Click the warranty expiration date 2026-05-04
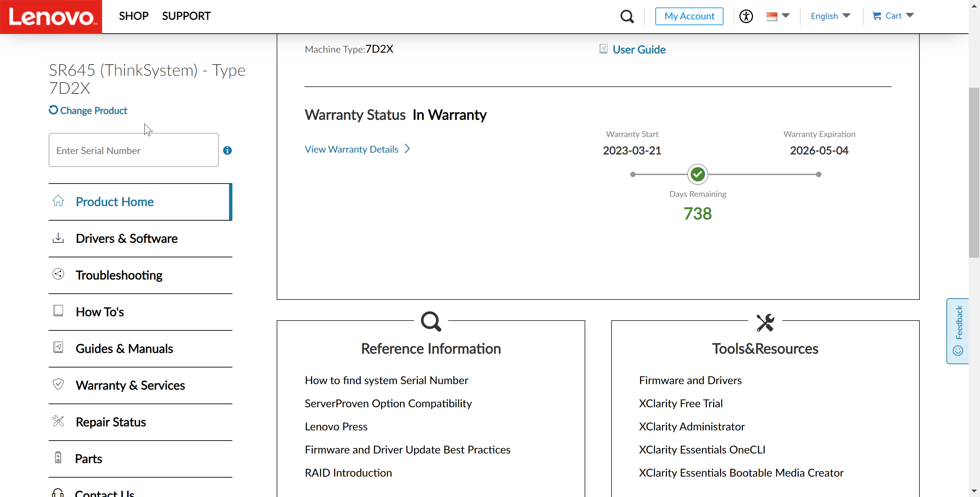The width and height of the screenshot is (980, 497). point(819,151)
